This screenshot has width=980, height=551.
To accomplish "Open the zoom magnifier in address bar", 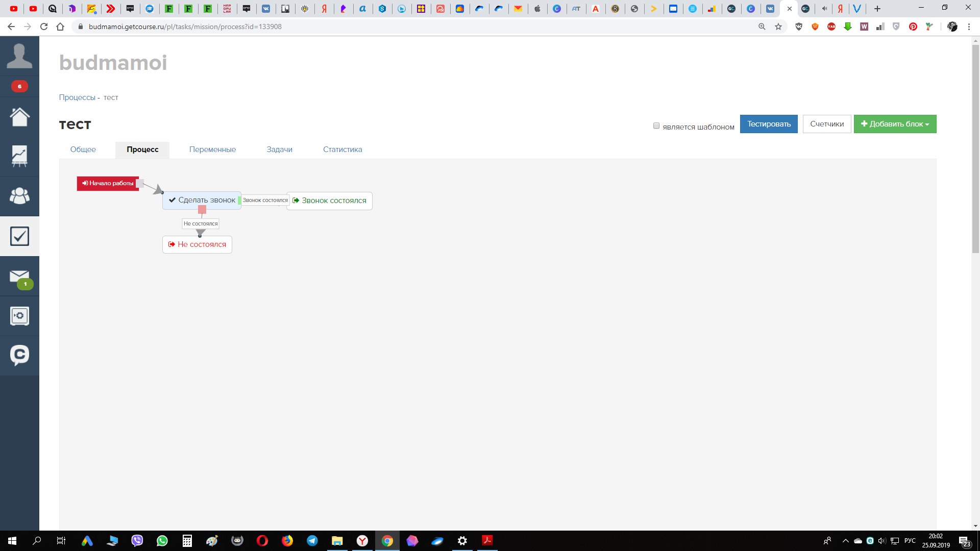I will [x=762, y=27].
